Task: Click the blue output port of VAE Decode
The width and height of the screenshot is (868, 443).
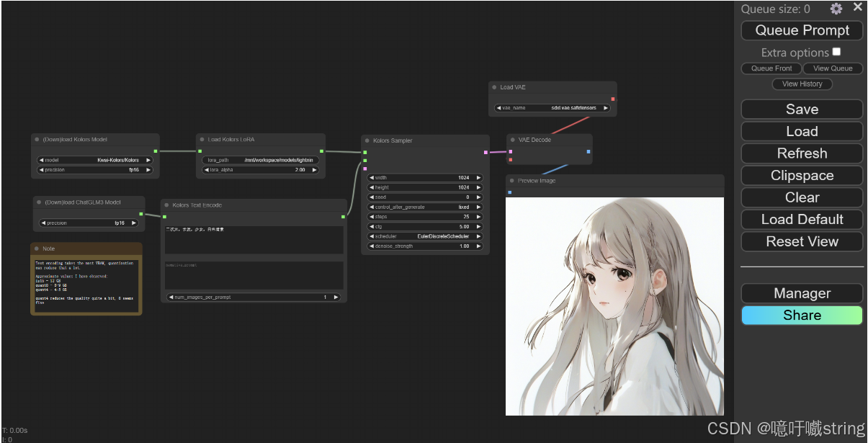Action: [589, 151]
